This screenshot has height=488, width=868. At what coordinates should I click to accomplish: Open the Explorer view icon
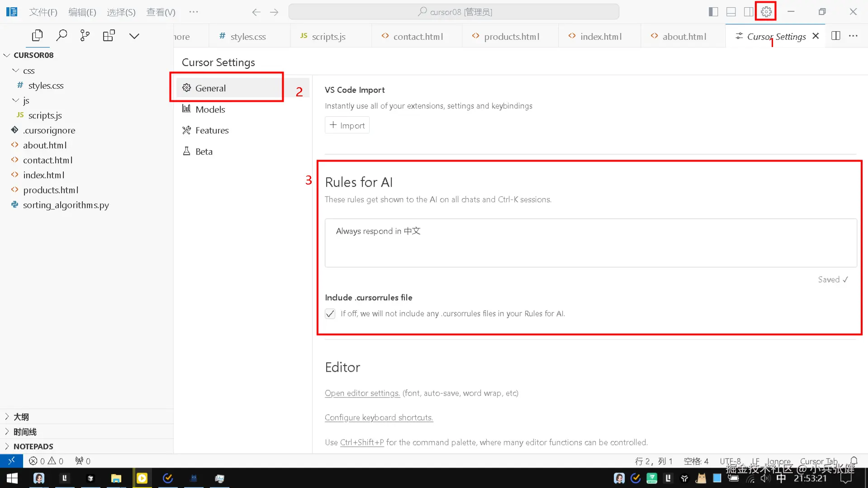pyautogui.click(x=38, y=35)
